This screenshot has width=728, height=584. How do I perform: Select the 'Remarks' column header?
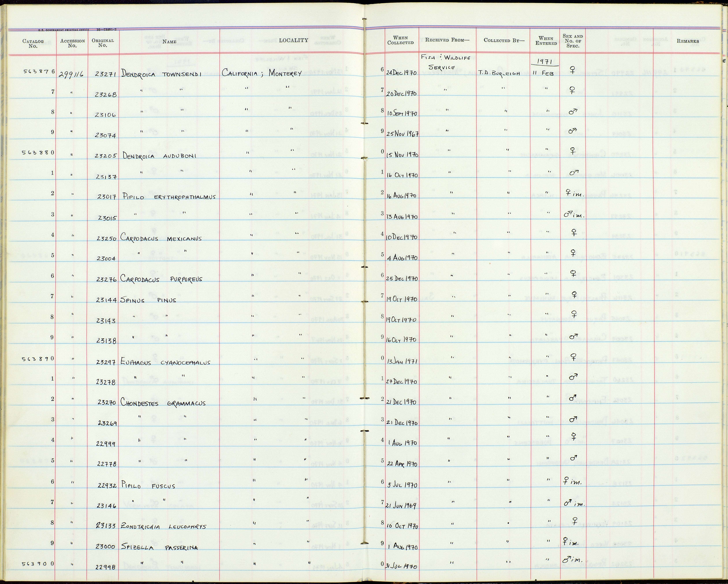pyautogui.click(x=688, y=41)
